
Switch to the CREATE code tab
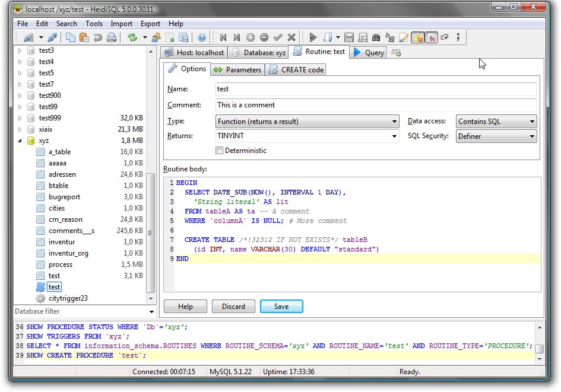tap(296, 70)
